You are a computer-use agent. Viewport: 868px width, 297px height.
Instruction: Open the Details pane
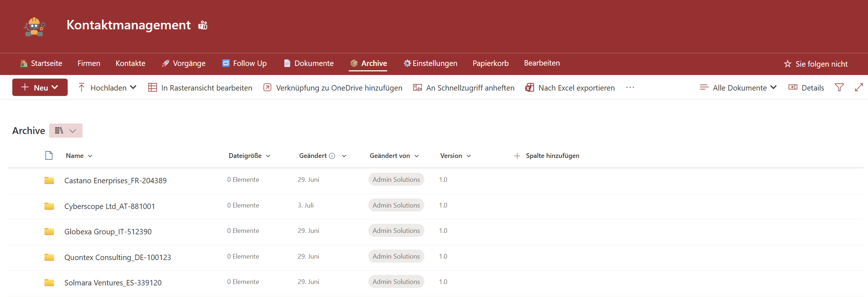click(x=806, y=88)
